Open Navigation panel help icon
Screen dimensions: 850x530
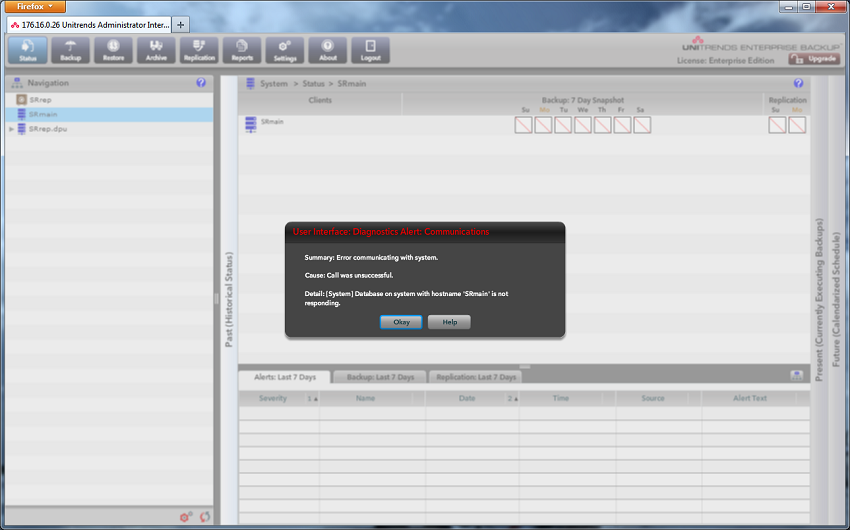tap(201, 82)
